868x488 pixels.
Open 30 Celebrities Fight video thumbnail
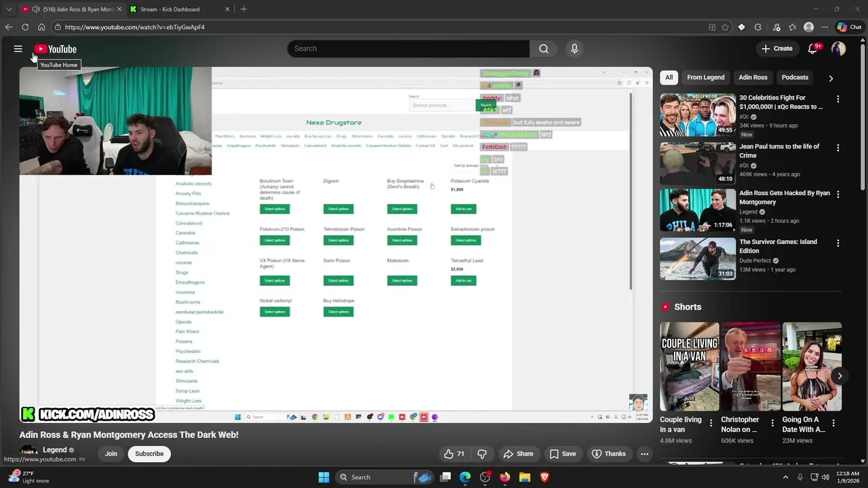[697, 115]
